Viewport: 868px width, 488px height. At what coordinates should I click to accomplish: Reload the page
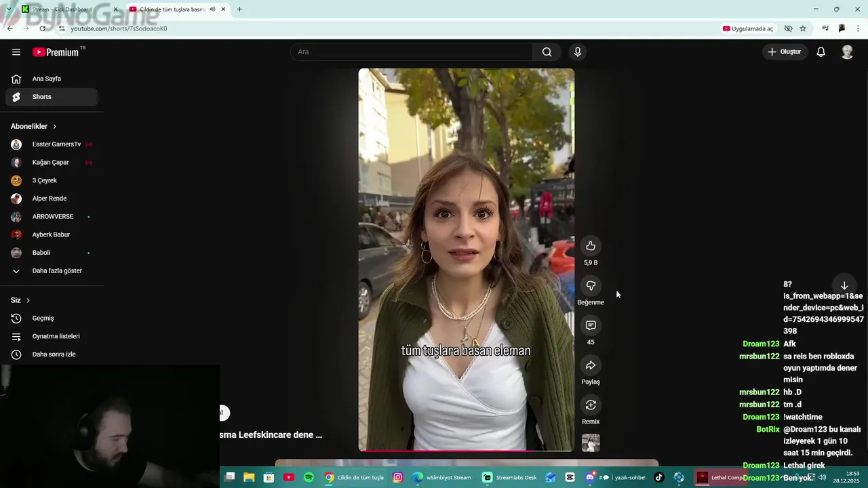coord(43,28)
